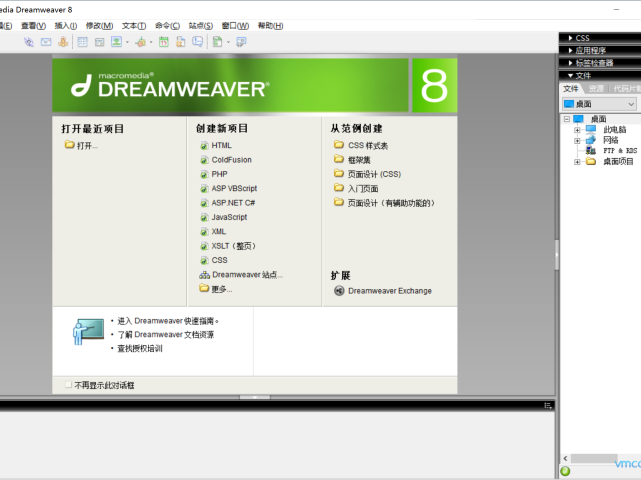Viewport: 641px width, 480px height.
Task: Switch to the 文件 tab in Files panel
Action: [571, 89]
